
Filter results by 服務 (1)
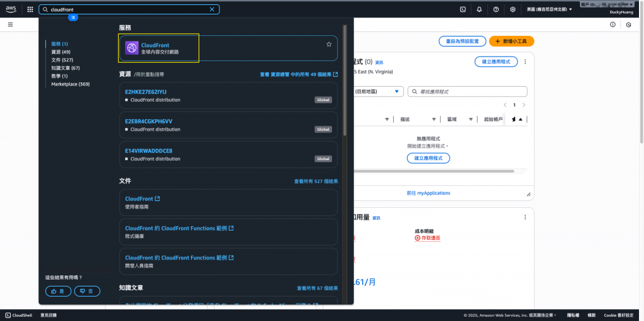pos(60,44)
